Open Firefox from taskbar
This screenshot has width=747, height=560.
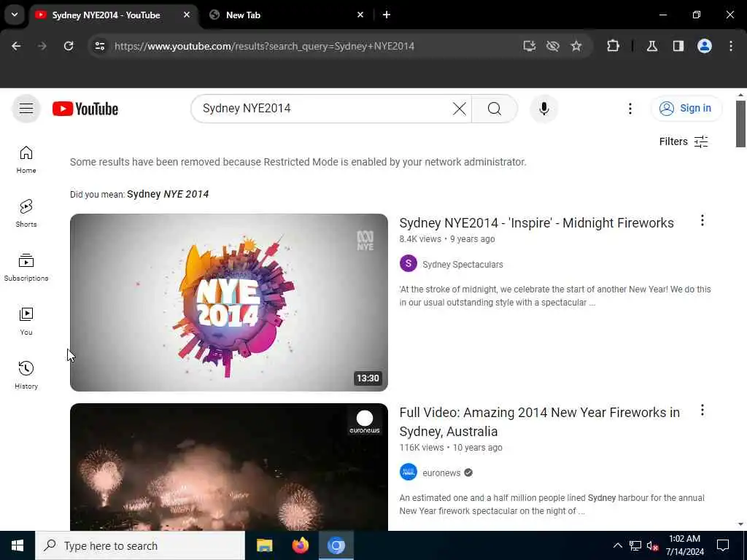300,545
